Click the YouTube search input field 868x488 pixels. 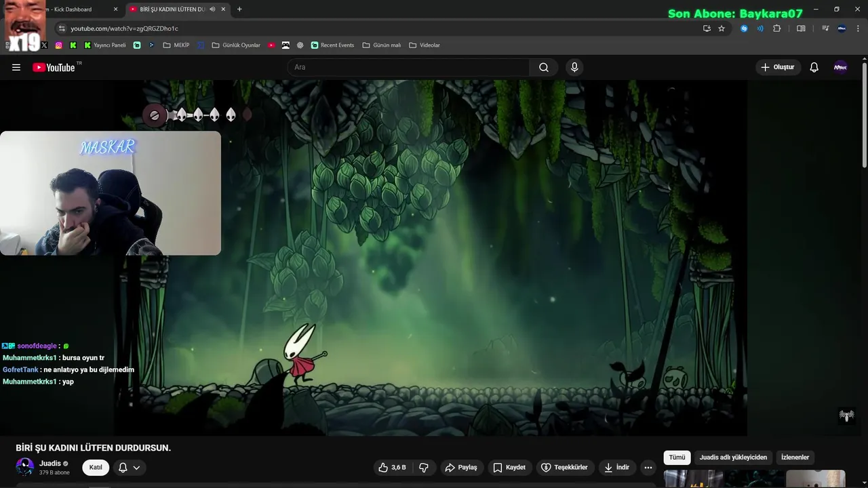[x=408, y=67]
